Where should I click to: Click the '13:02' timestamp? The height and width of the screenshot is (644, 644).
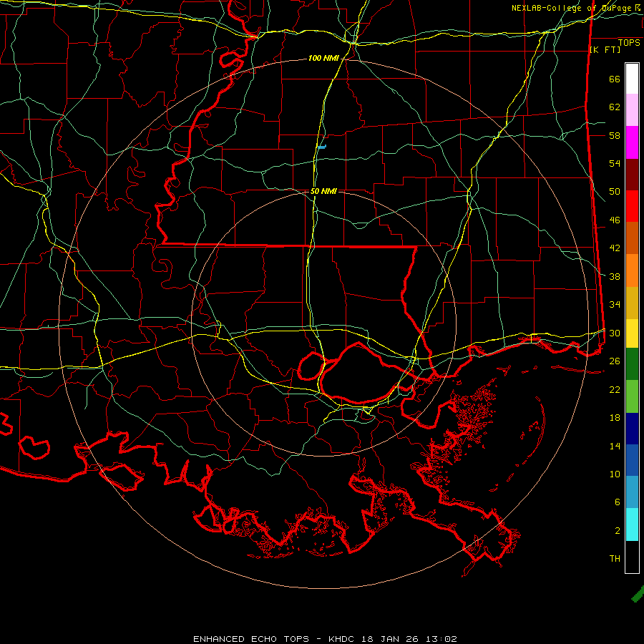[441, 639]
